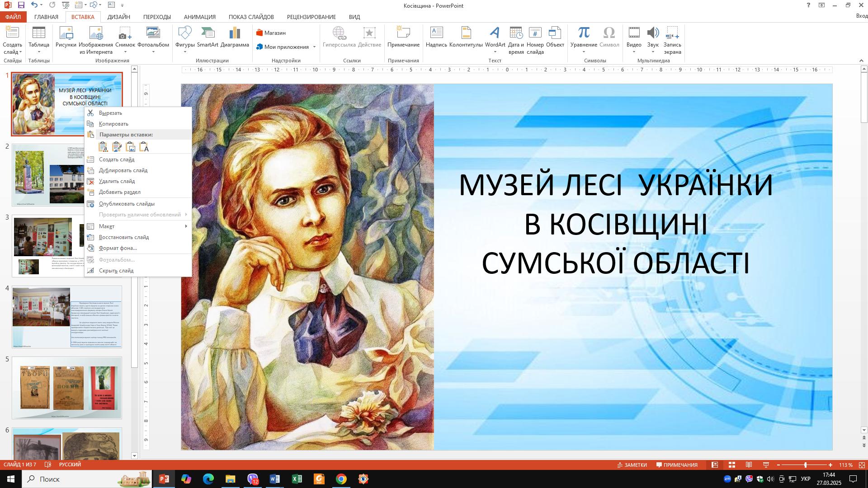Switch to reading view icon

click(x=749, y=465)
